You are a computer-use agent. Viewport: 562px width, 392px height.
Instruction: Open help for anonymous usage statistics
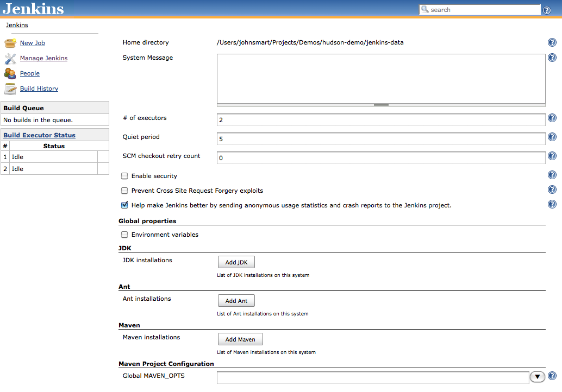pyautogui.click(x=552, y=204)
